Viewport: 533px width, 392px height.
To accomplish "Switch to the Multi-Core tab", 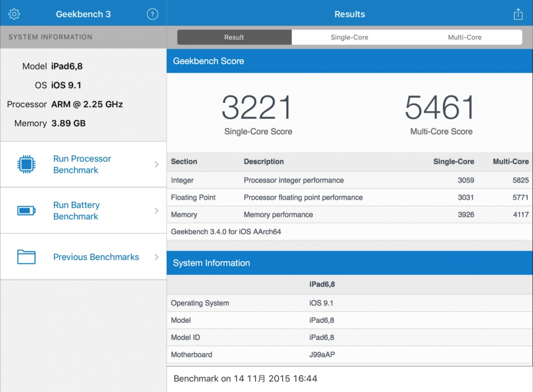I will [x=465, y=37].
